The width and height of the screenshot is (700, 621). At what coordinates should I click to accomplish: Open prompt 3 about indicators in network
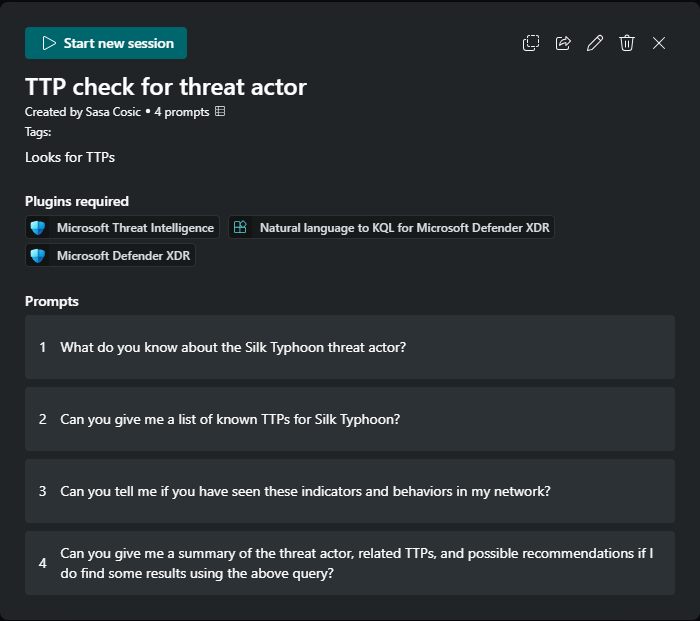point(350,491)
